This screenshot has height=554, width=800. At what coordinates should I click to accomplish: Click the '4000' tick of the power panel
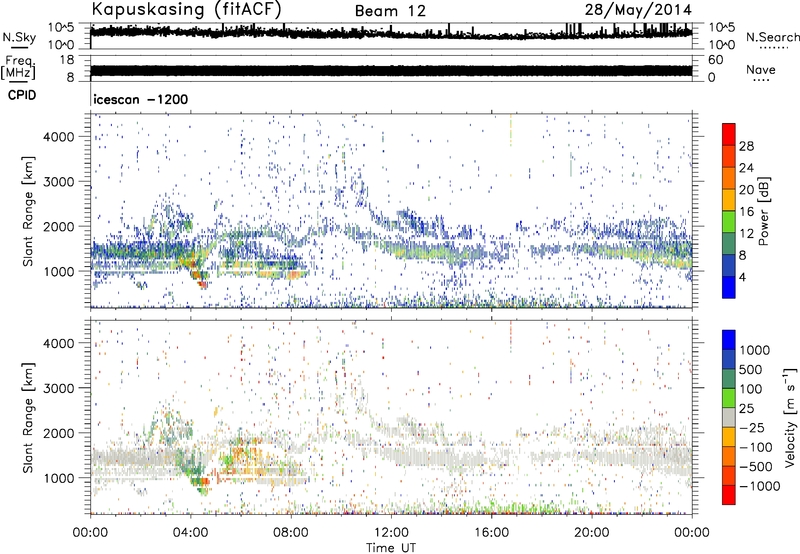(x=59, y=137)
